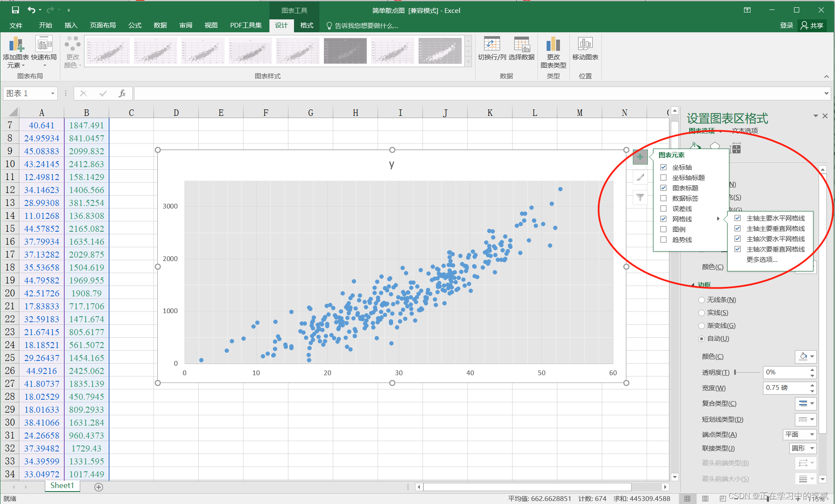Switch to the Format (格式) tab
835x504 pixels.
[x=306, y=25]
